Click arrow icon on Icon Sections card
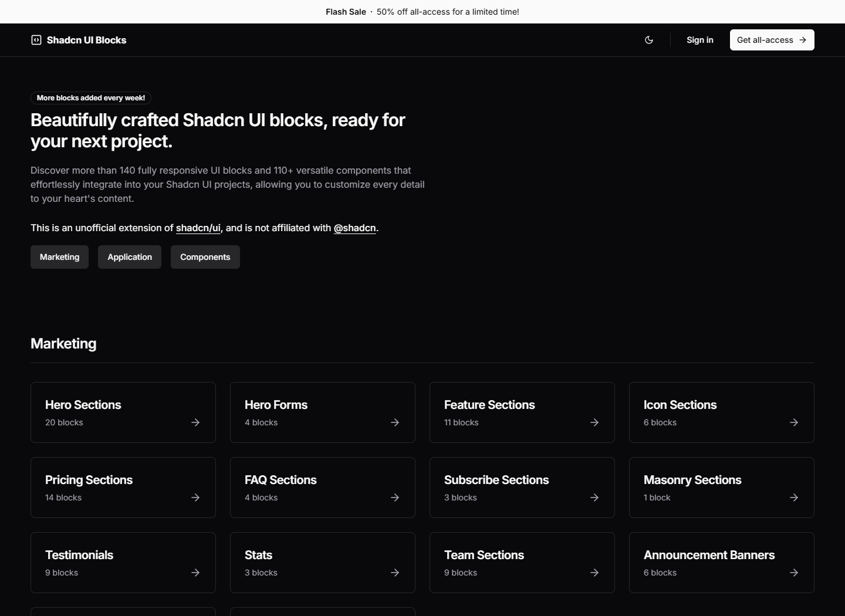The image size is (845, 616). [x=794, y=422]
